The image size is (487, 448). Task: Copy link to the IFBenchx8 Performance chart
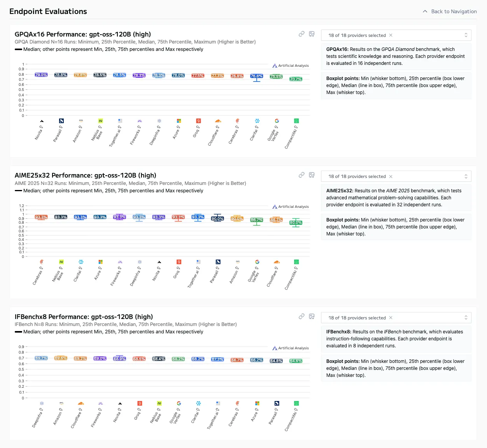point(301,317)
